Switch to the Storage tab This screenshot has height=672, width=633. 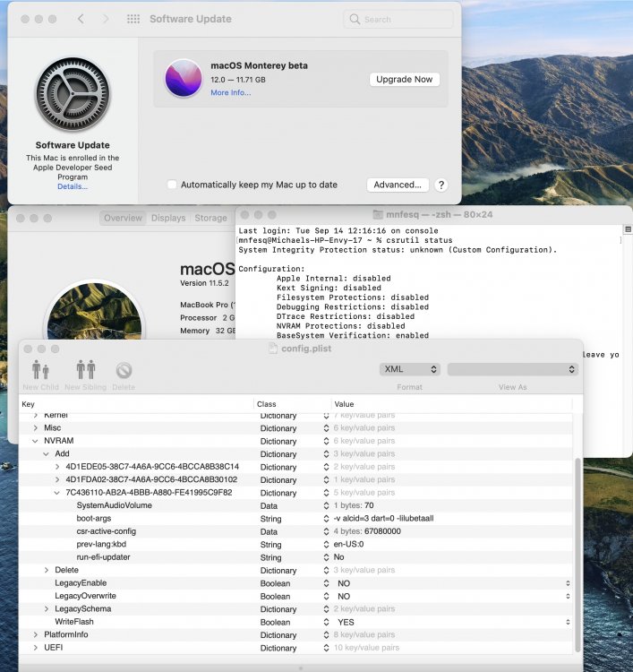[210, 218]
